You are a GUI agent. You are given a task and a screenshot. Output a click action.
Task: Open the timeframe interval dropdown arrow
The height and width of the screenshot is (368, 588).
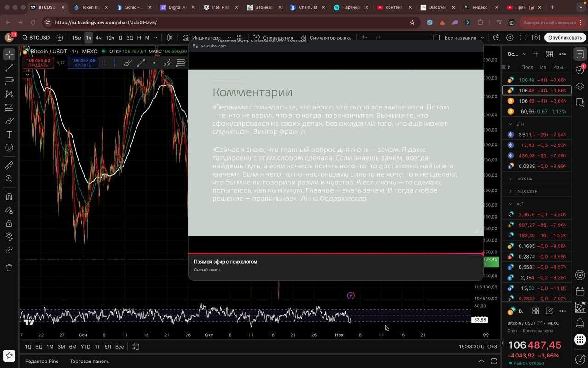tap(155, 38)
